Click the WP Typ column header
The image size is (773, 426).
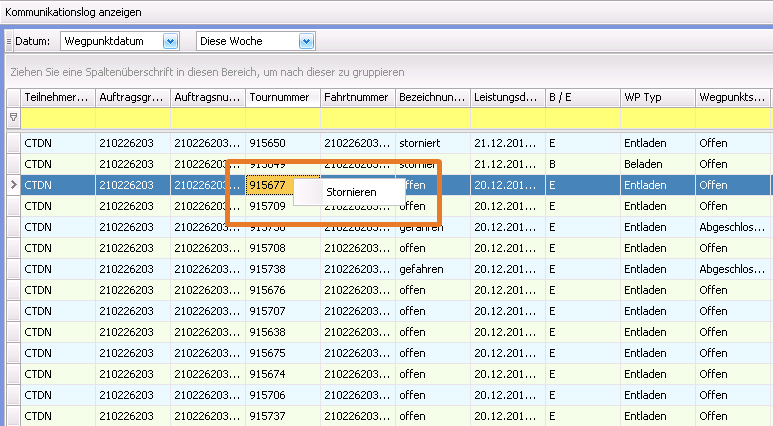657,97
